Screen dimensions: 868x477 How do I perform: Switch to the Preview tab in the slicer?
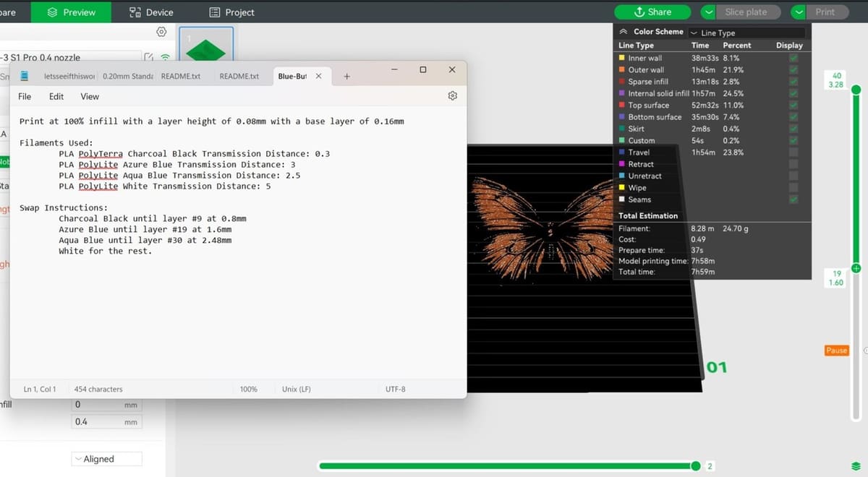tap(71, 12)
